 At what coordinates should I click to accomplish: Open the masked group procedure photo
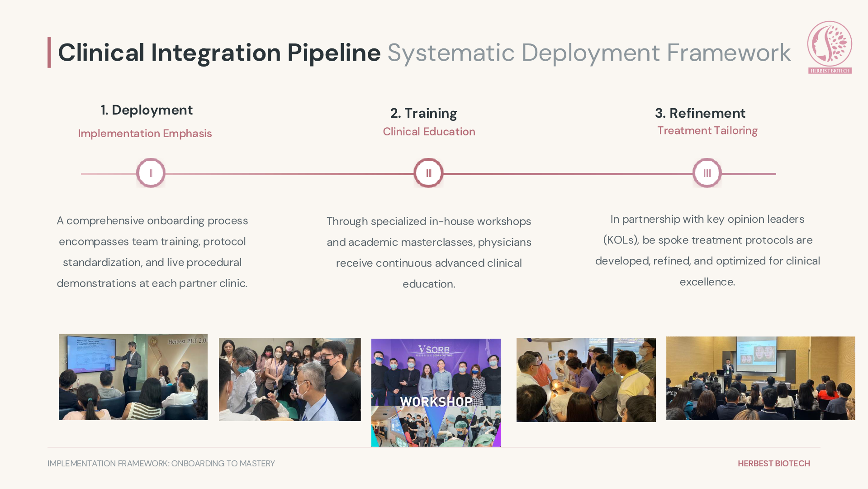coord(290,379)
